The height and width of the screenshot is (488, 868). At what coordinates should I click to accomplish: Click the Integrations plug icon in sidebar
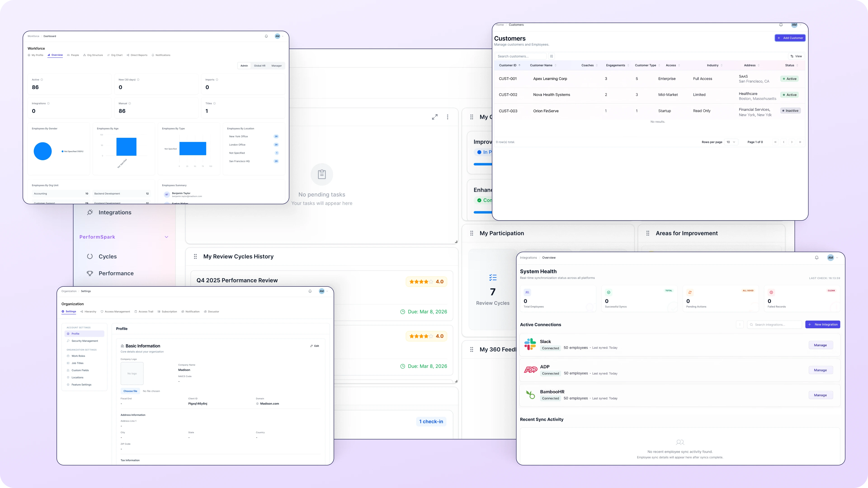point(90,212)
